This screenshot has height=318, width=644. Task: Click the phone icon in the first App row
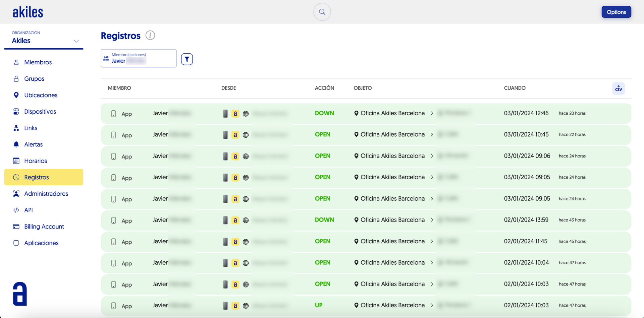point(114,114)
